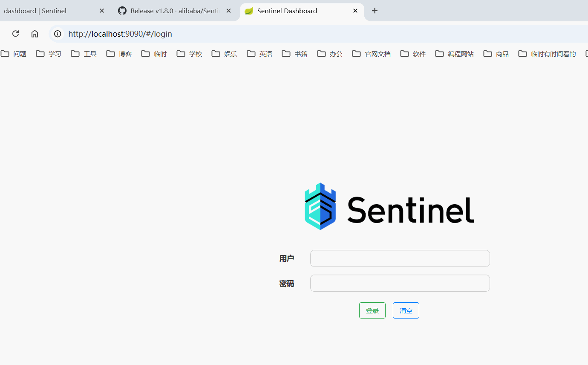This screenshot has width=588, height=365.
Task: Click the blue 清空 clear button
Action: click(x=406, y=310)
